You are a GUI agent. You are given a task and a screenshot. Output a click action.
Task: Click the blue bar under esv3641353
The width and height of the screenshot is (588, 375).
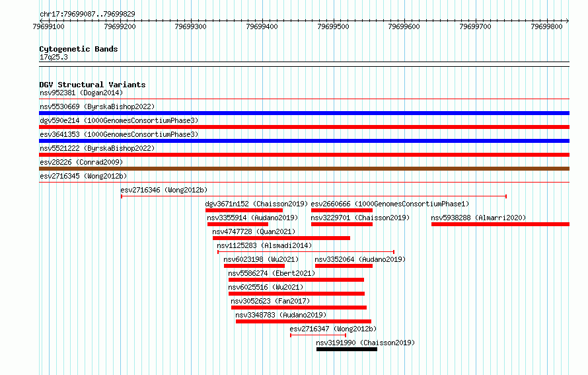304,141
